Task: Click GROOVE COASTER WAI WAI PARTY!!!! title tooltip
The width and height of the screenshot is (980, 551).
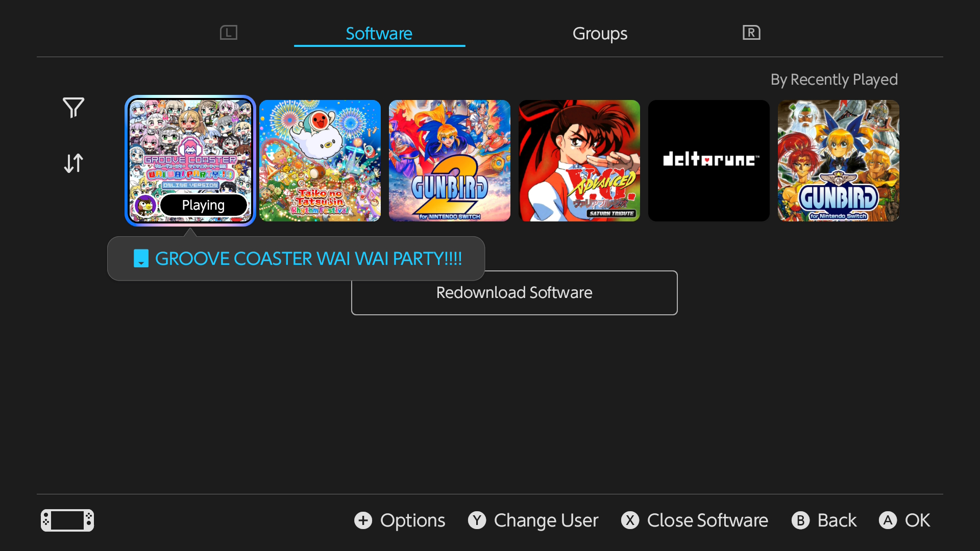Action: tap(296, 259)
